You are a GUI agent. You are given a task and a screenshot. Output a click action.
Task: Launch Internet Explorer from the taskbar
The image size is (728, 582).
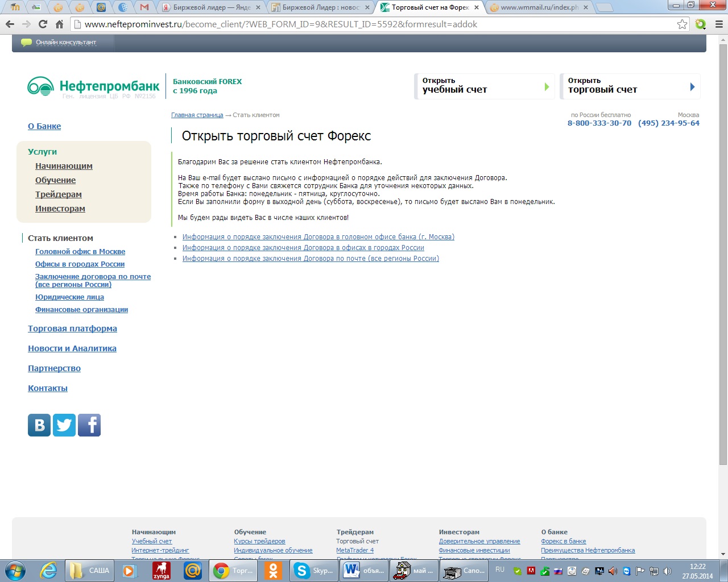(x=48, y=571)
